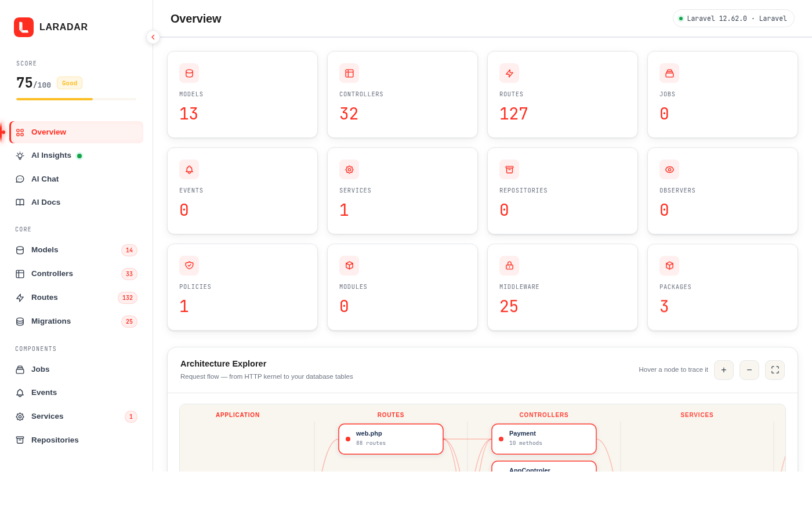Screen dimensions: 812x522
Task: Click the lightning icon on Routes card
Action: coord(509,73)
